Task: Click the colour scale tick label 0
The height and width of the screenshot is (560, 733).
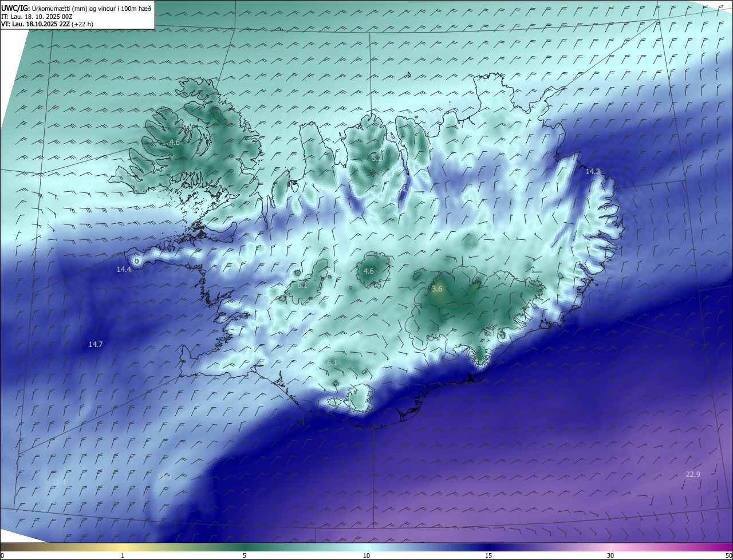Action: (x=2, y=555)
